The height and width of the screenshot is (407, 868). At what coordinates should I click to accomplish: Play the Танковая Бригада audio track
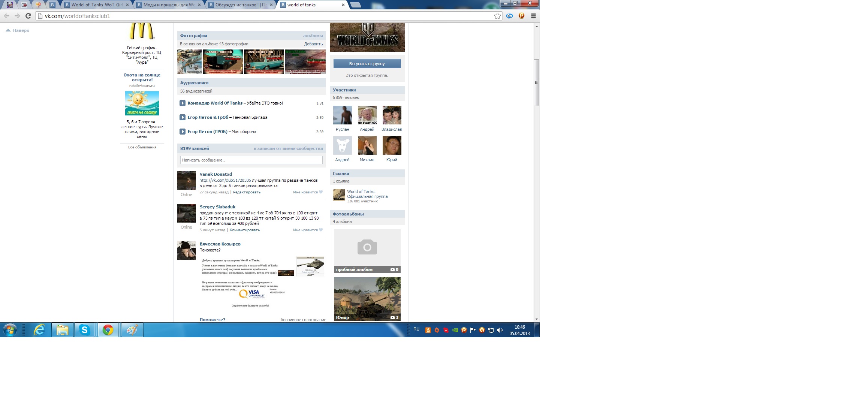click(183, 117)
